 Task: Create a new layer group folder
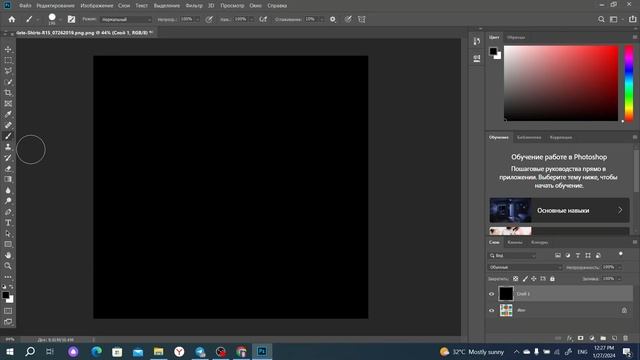point(603,338)
